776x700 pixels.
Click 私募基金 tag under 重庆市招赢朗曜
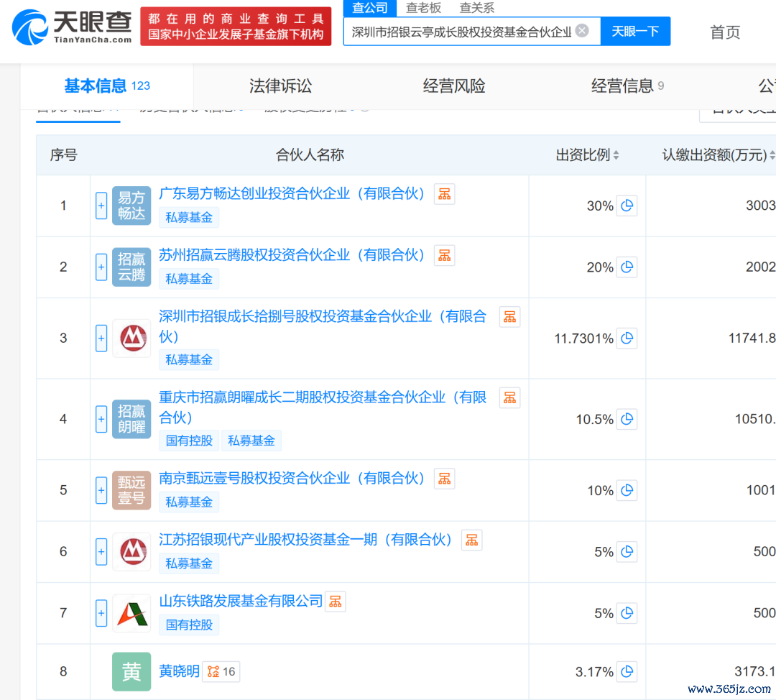[251, 441]
